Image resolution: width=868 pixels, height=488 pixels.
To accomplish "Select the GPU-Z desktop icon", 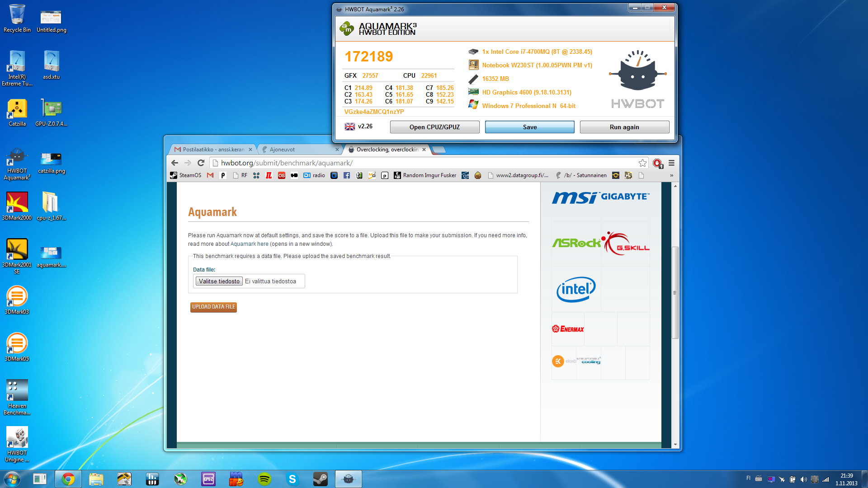I will (x=51, y=113).
